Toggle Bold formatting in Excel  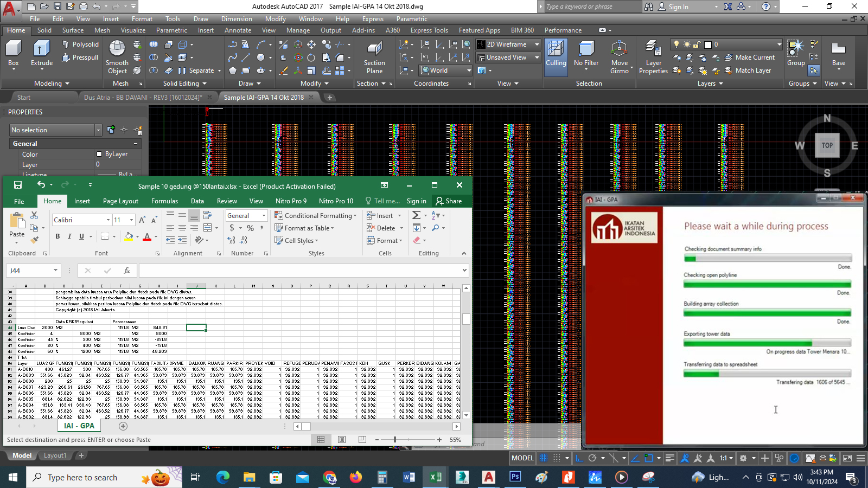point(58,236)
